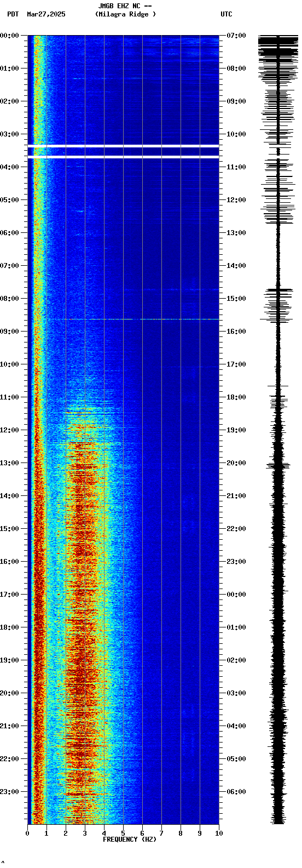Viewport: 302px width, 868px height.
Task: Click PDT time label 20:00 on left axis
Action: (x=9, y=693)
